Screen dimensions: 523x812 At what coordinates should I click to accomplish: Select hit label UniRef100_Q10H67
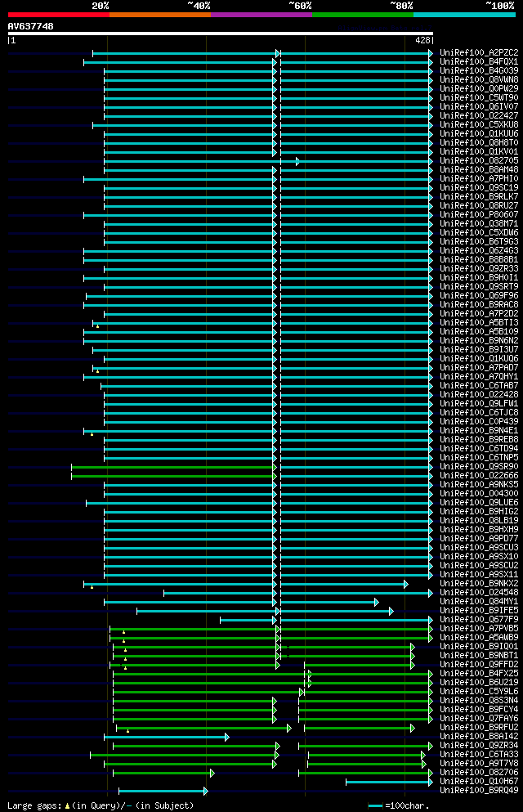point(479,782)
